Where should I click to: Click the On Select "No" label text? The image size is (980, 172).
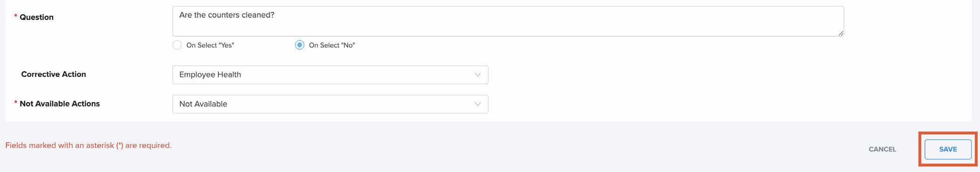coord(332,45)
